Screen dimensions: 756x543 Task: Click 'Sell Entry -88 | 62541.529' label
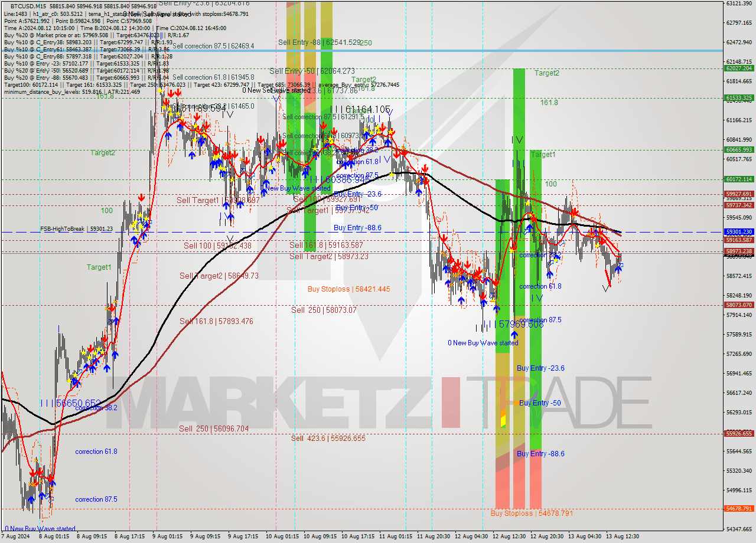tap(320, 42)
